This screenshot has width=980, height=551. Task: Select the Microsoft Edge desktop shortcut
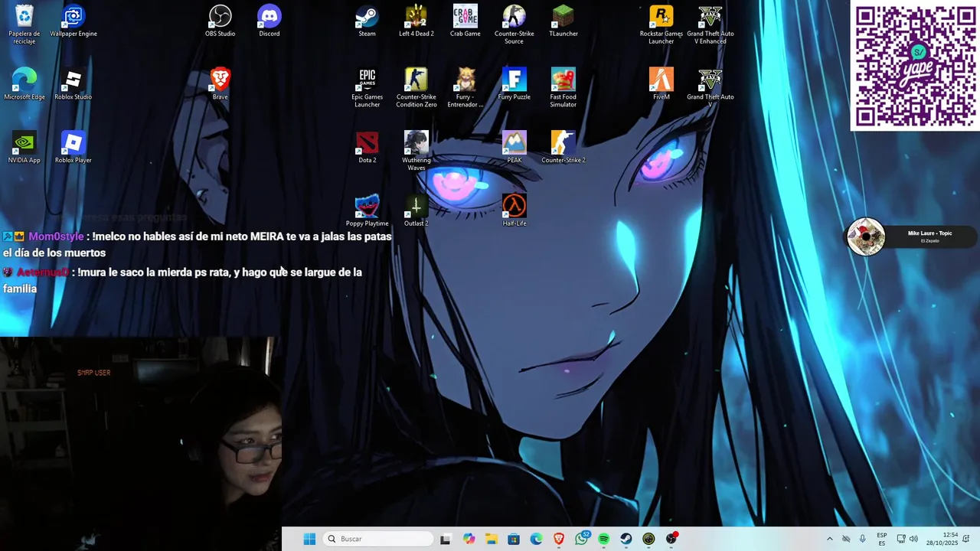point(24,84)
